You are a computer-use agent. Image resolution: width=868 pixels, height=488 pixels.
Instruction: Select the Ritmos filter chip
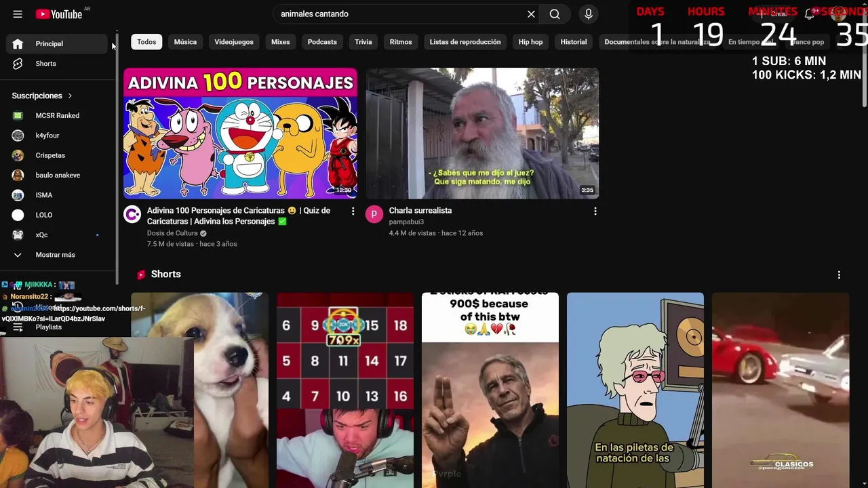click(x=401, y=42)
